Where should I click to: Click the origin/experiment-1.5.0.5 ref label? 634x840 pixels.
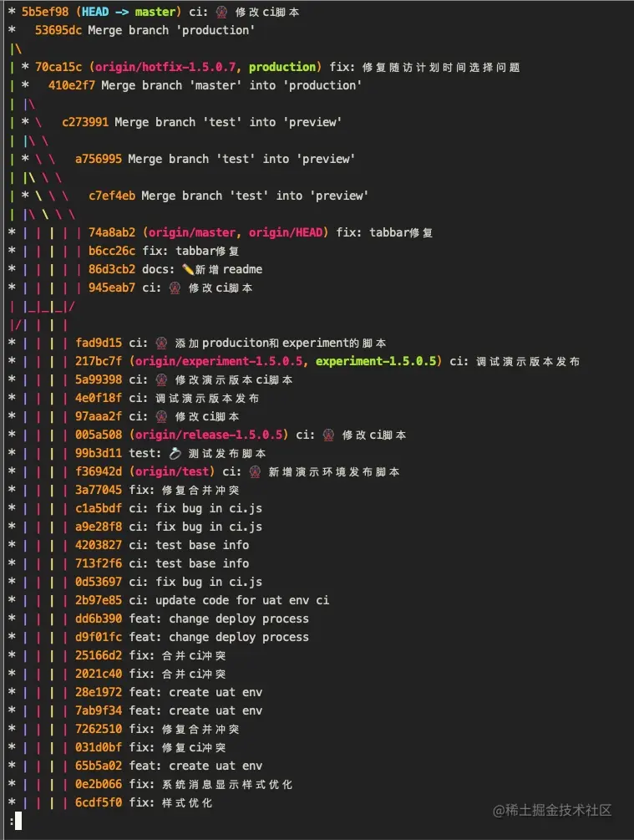219,362
